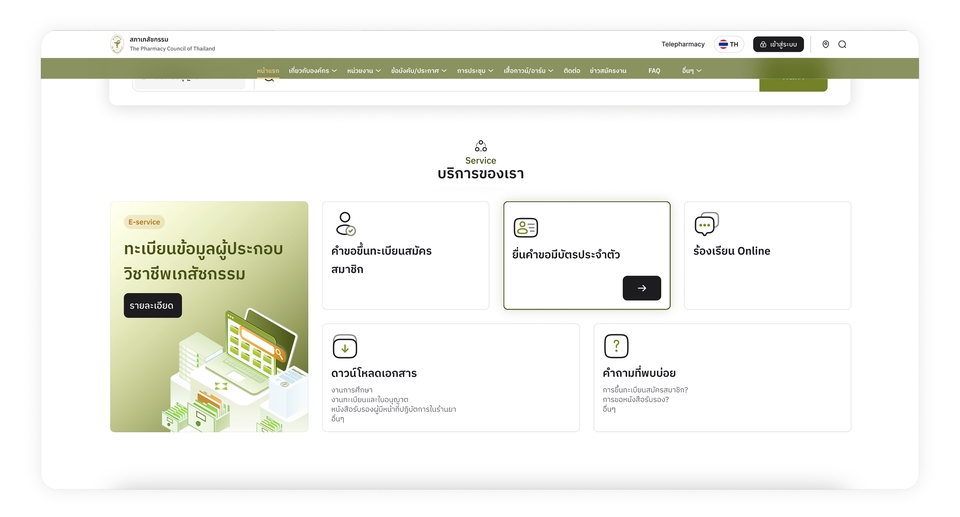Expand the การประชุม dropdown menu
The image size is (960, 517).
475,71
